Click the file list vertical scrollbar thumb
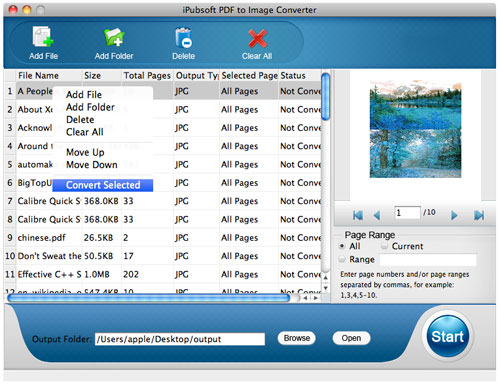Viewport: 500px width, 386px height. coord(326,97)
